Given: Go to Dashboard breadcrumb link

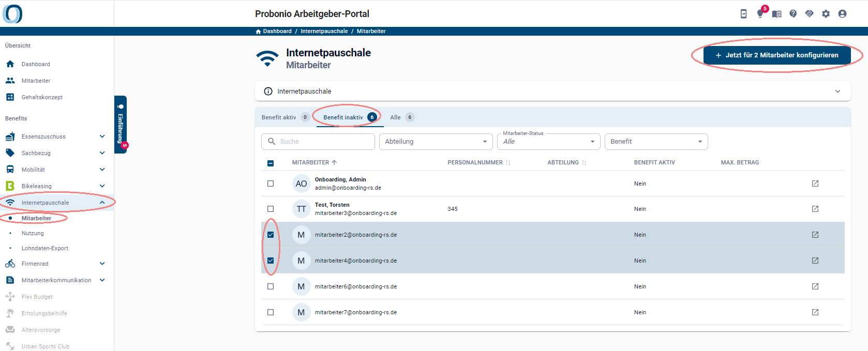Looking at the screenshot, I should pyautogui.click(x=277, y=32).
